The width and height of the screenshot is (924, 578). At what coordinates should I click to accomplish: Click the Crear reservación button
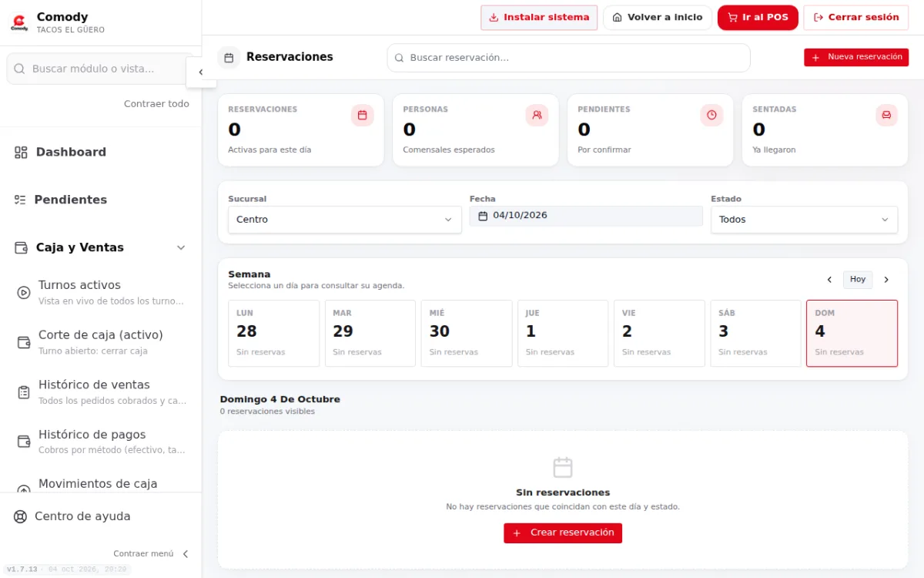(x=563, y=533)
